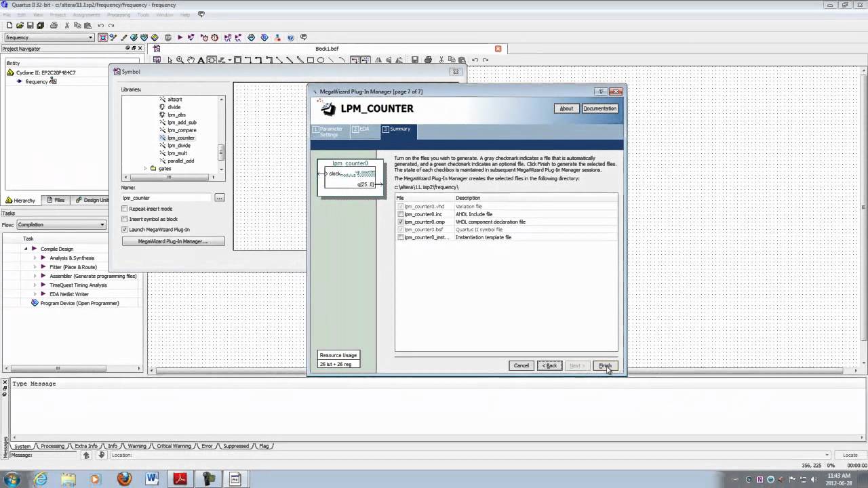
Task: Select the Zoom magnifier tool in Block editor
Action: pos(180,60)
